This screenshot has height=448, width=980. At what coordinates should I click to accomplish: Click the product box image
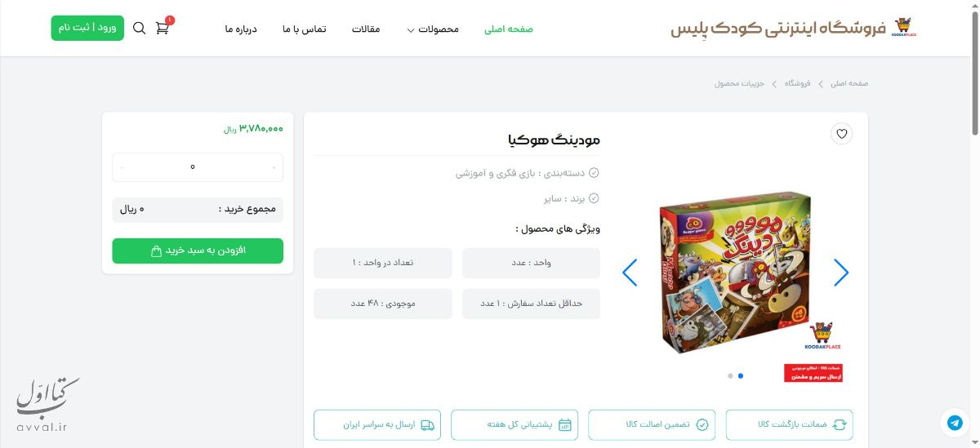[736, 273]
